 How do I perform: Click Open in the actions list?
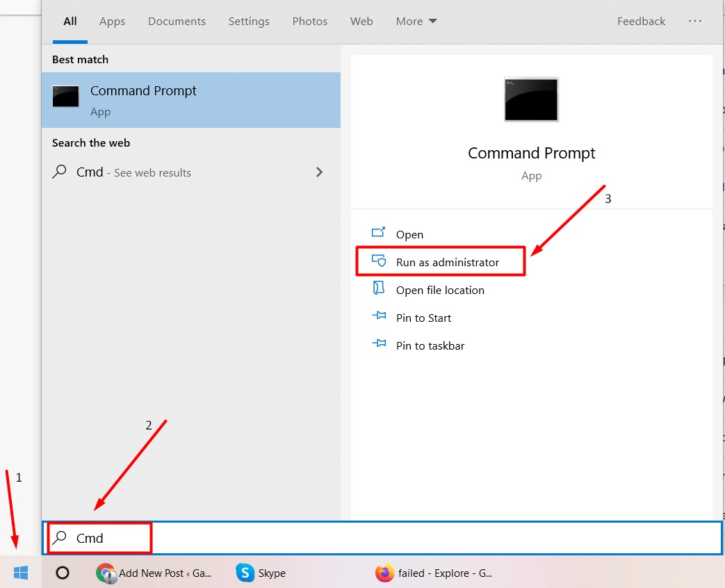[409, 234]
